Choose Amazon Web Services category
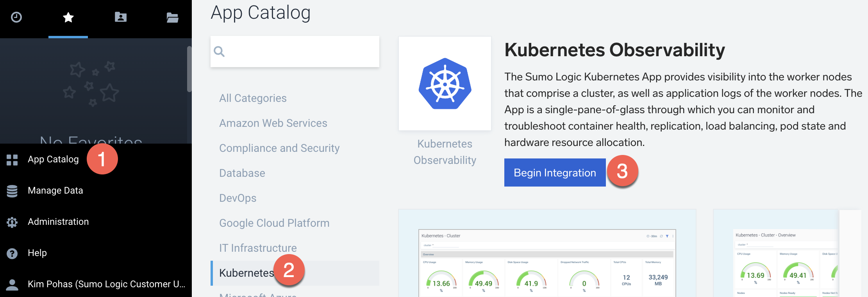This screenshot has height=297, width=868. pyautogui.click(x=273, y=123)
